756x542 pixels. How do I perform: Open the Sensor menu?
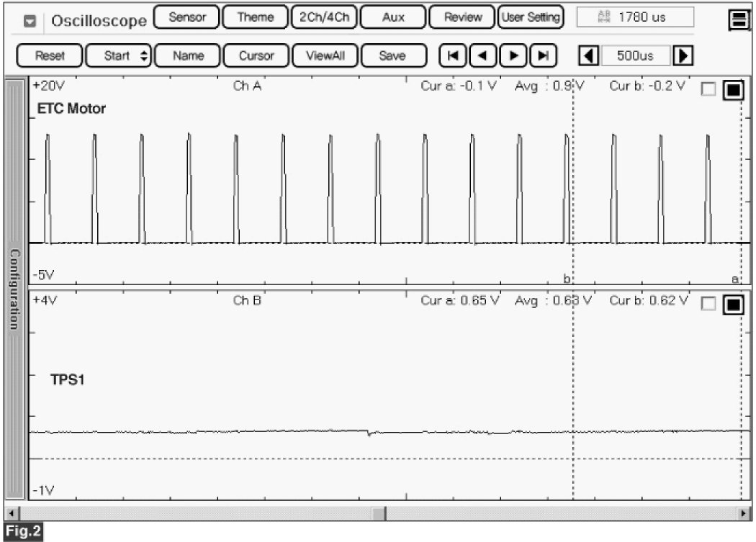[x=186, y=17]
